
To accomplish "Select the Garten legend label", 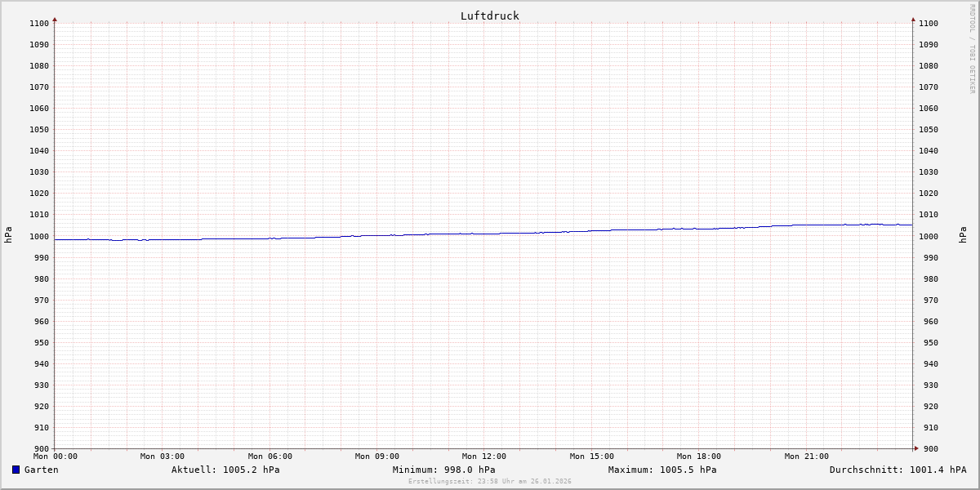I will click(x=41, y=470).
